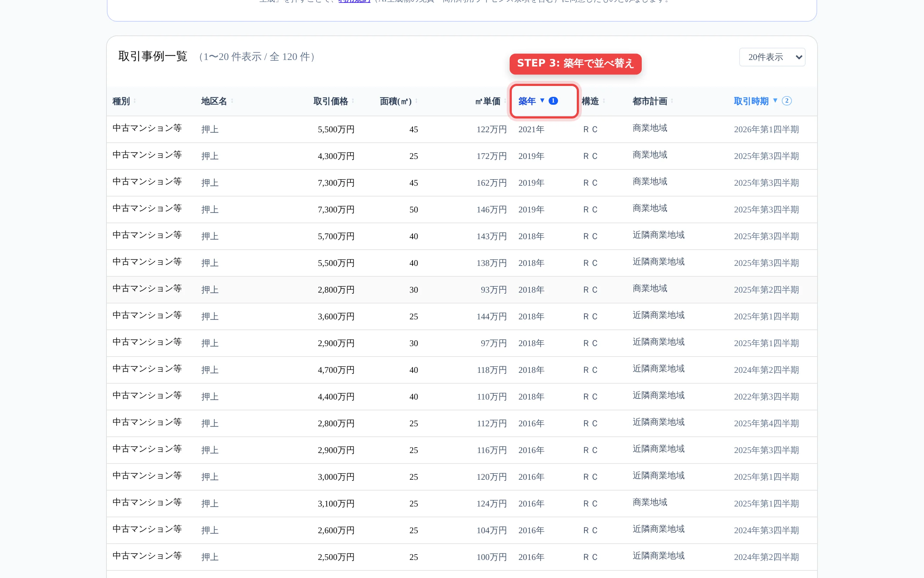Click the 3,600万円 price cell

coord(336,317)
